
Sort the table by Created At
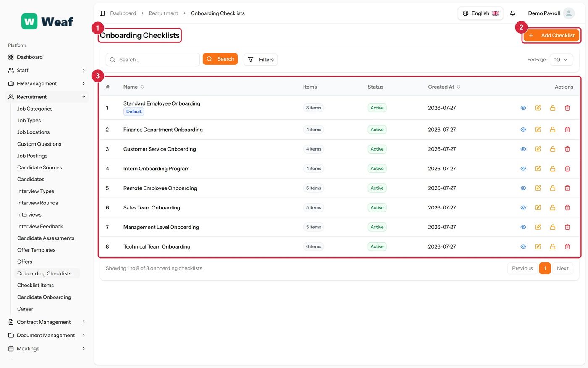point(444,87)
